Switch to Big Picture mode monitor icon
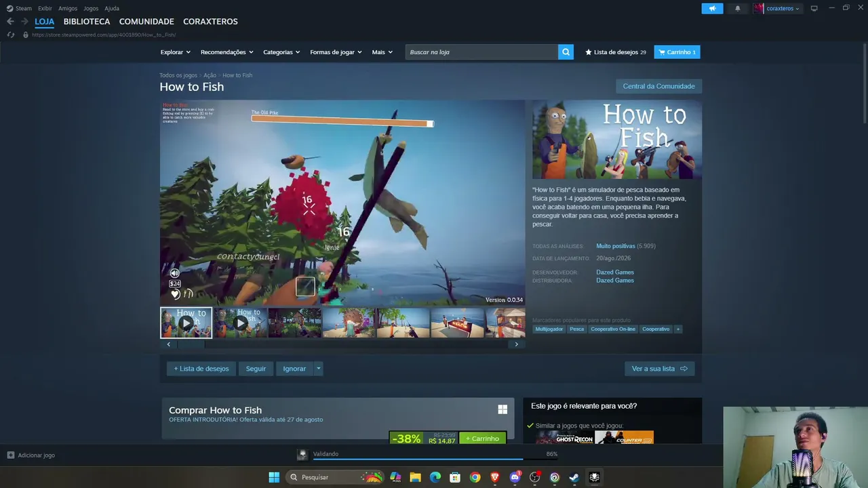Viewport: 868px width, 488px height. click(814, 8)
